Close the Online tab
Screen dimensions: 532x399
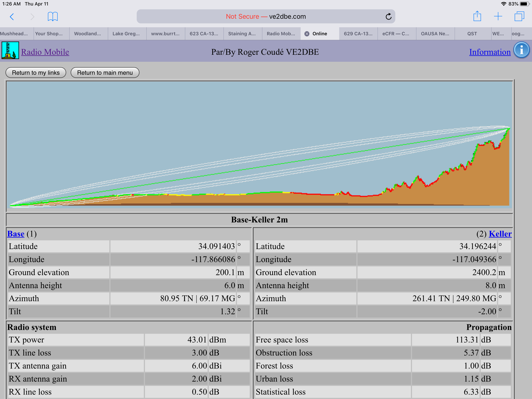307,34
